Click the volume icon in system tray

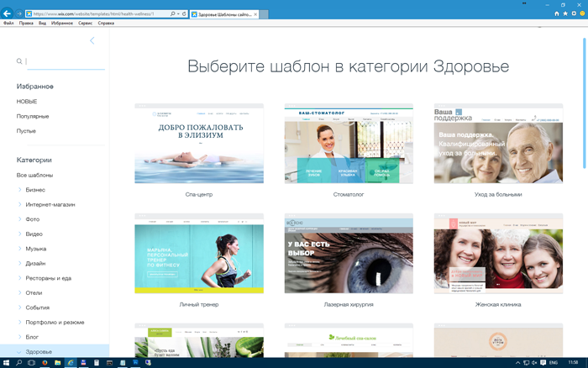pyautogui.click(x=534, y=363)
